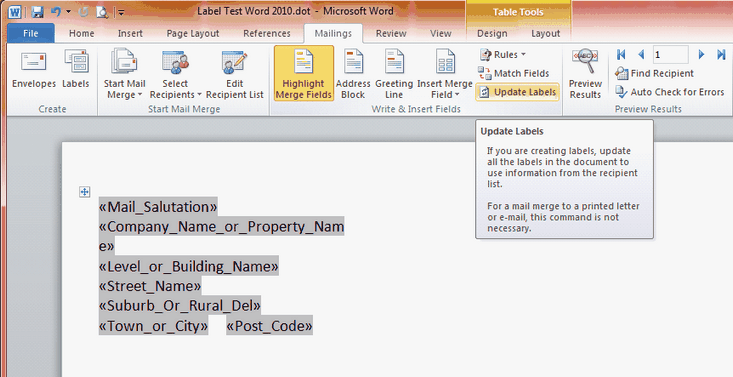
Task: Open Match Fields
Action: tap(513, 73)
